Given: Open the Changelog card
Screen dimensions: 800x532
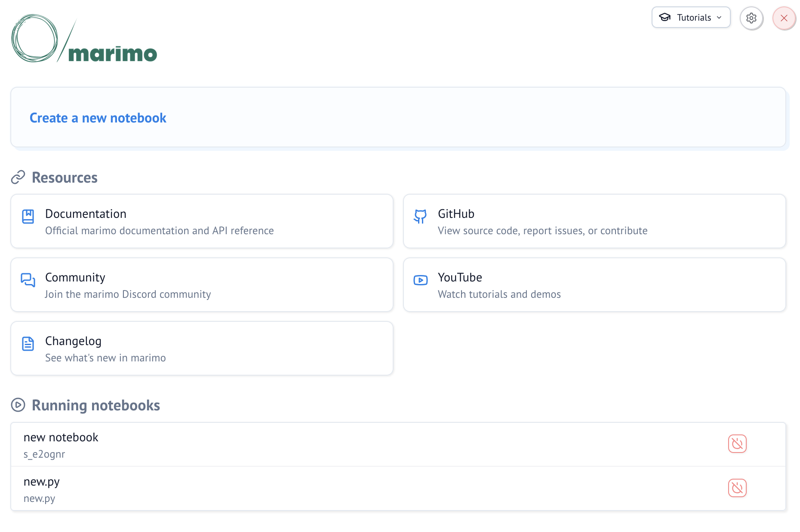Looking at the screenshot, I should tap(202, 349).
